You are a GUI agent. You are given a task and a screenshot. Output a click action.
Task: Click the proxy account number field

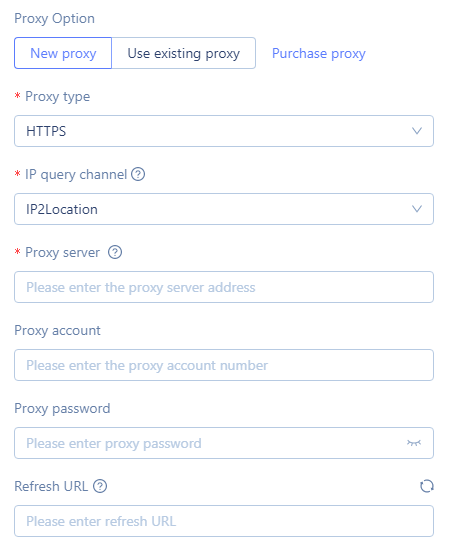(224, 365)
